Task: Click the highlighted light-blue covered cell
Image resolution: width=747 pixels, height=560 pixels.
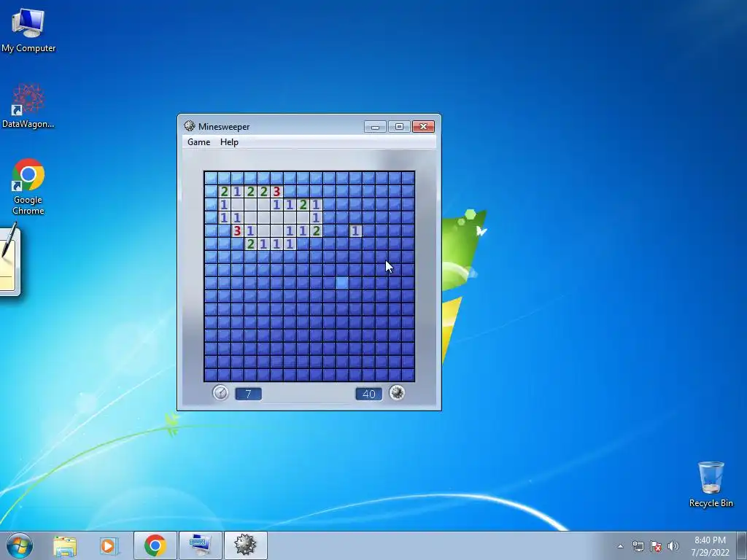Action: (x=342, y=283)
